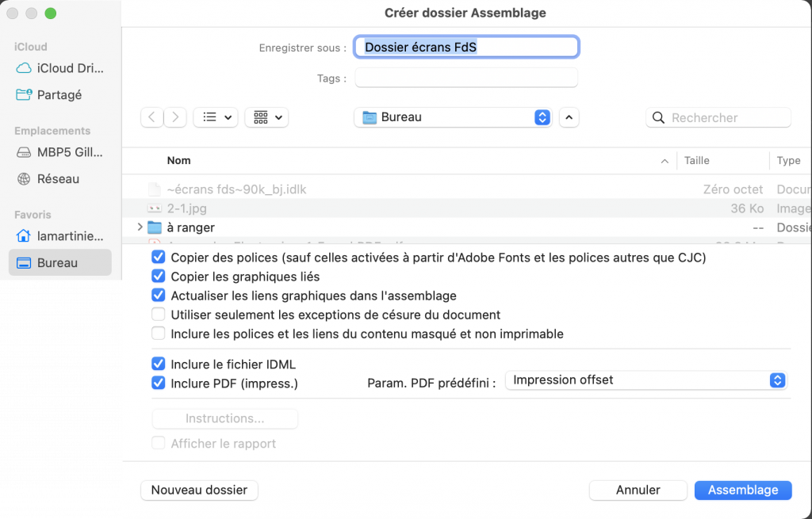812x519 pixels.
Task: Click the Assemblage button
Action: 742,490
